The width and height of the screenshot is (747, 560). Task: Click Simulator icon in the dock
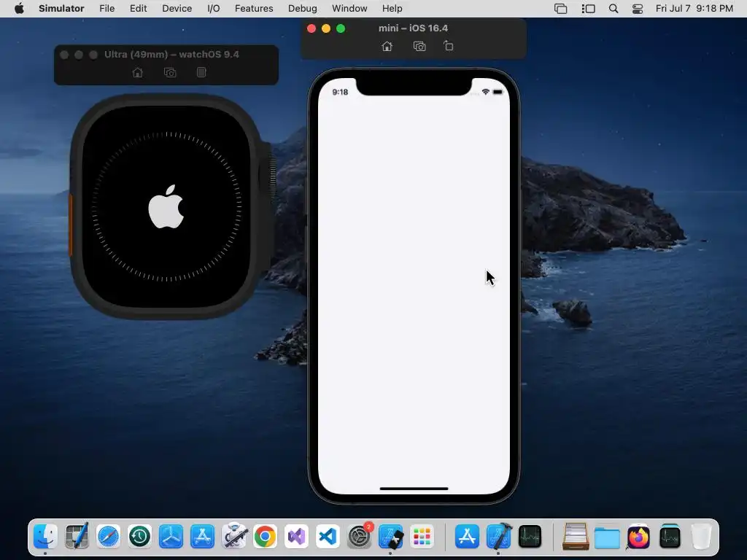pyautogui.click(x=391, y=537)
